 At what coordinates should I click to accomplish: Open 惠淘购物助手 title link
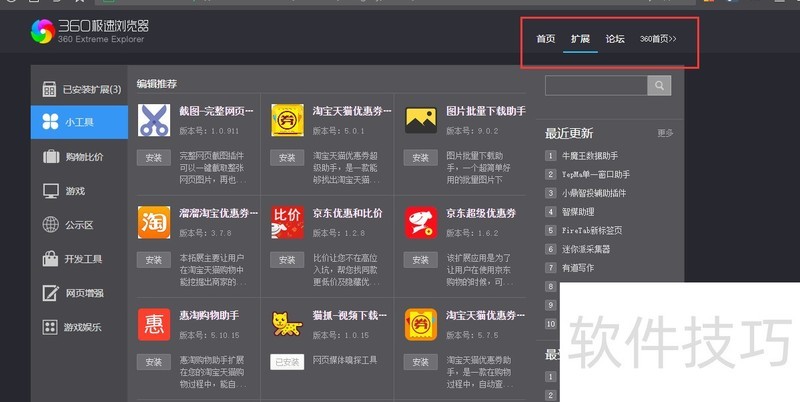tap(209, 315)
